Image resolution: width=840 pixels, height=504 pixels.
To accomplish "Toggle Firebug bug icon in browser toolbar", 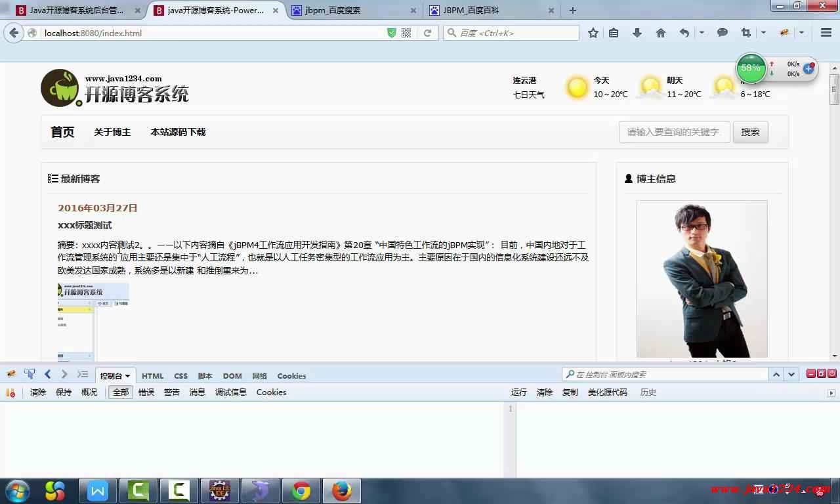I will click(x=784, y=33).
